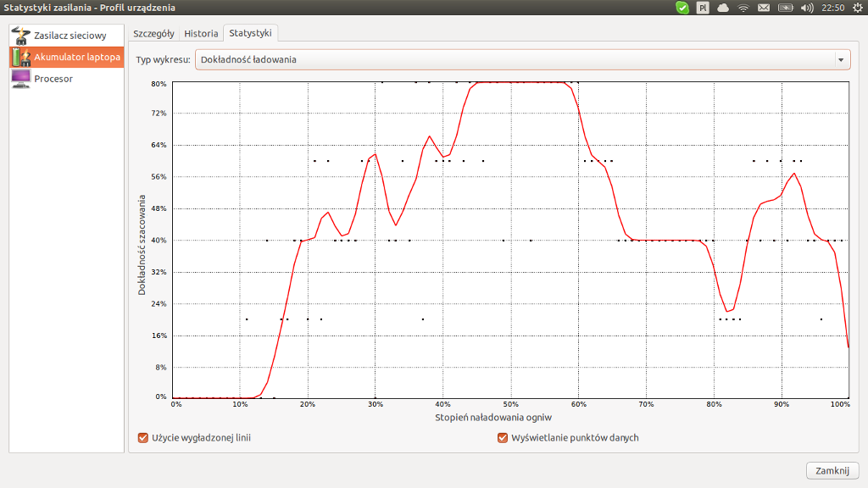Open the battery status indicator in panel
868x488 pixels.
click(x=785, y=8)
